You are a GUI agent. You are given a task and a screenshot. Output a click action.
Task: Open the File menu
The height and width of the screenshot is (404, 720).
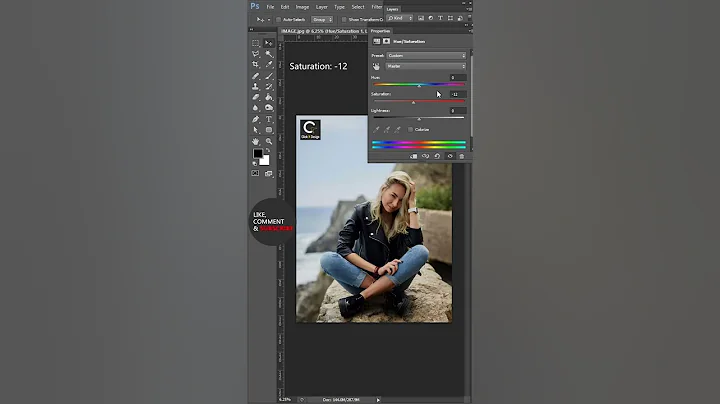[x=270, y=7]
